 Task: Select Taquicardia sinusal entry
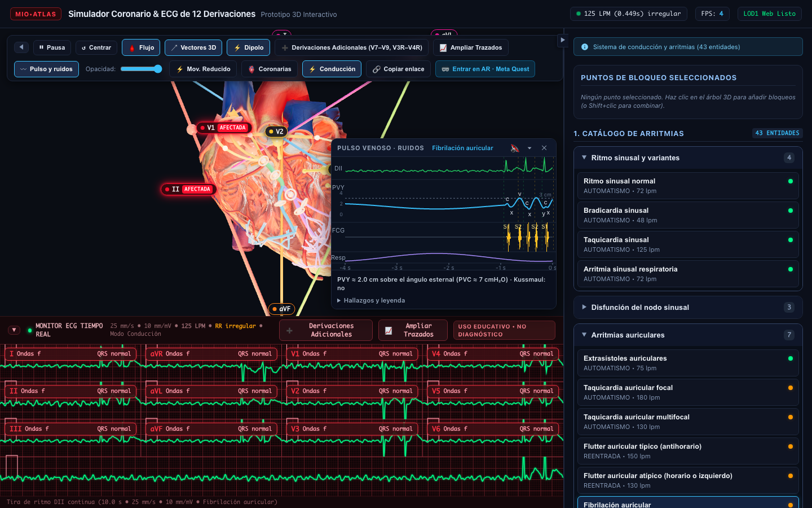click(x=688, y=244)
